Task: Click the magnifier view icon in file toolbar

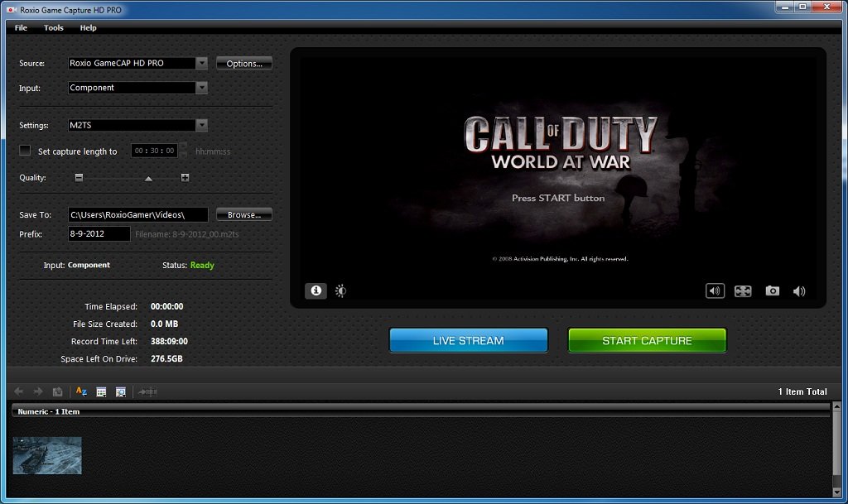Action: pos(121,391)
